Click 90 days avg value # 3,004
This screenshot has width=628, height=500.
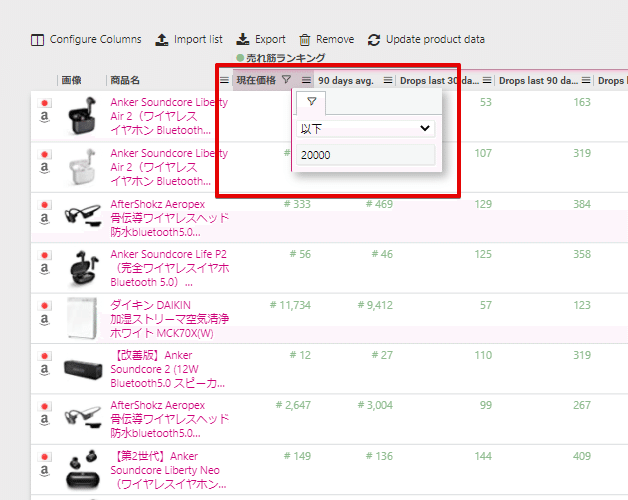[x=375, y=405]
